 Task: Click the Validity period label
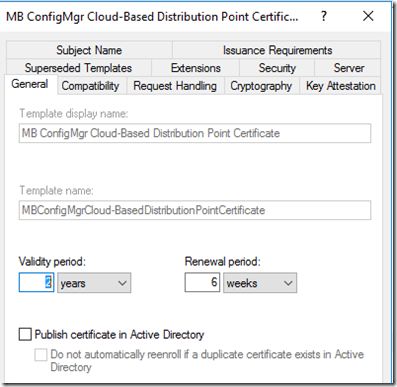52,261
